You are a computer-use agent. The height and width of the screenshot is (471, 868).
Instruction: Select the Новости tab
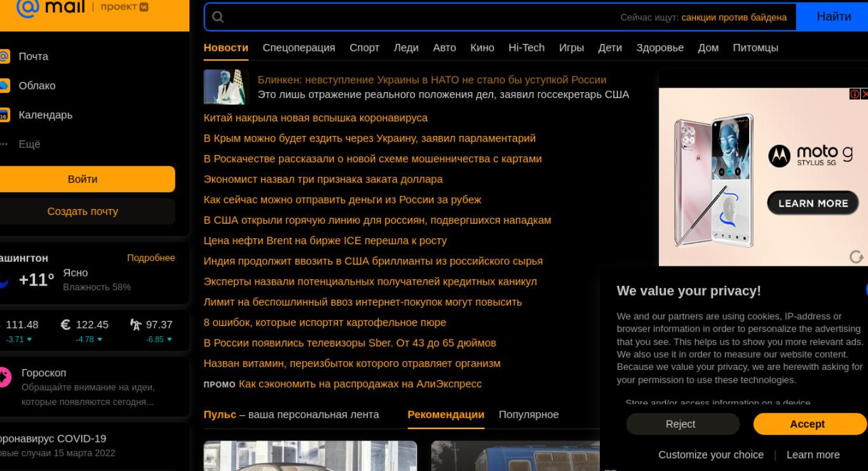[226, 48]
